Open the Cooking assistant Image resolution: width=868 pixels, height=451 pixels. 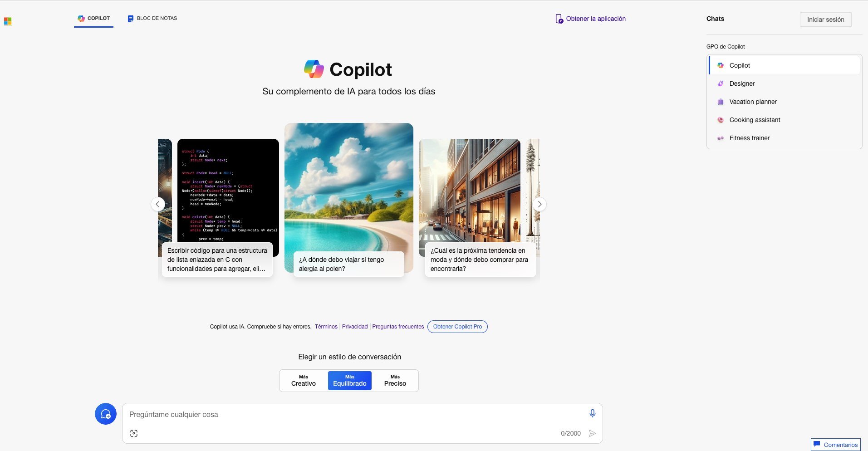(755, 120)
